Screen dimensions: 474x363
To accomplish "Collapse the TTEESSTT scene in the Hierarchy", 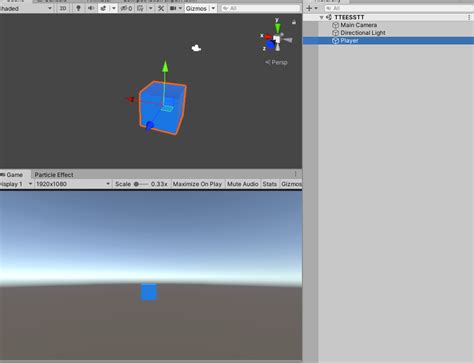I will [x=321, y=17].
